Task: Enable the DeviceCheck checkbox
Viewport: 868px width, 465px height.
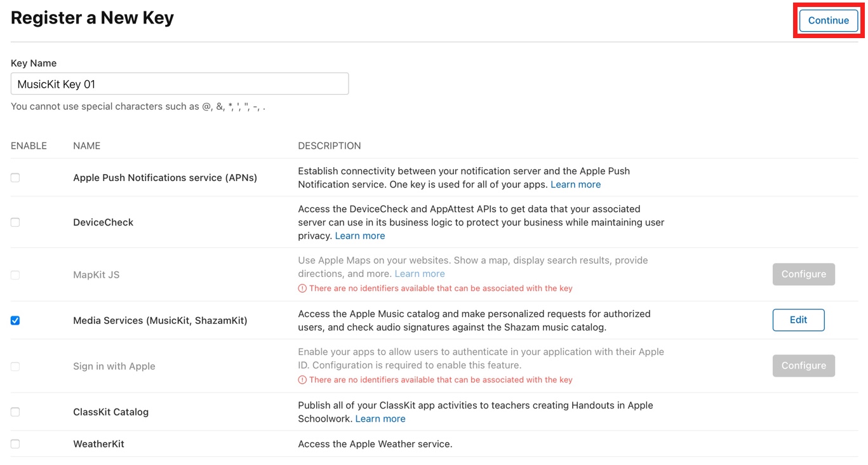Action: pyautogui.click(x=15, y=222)
